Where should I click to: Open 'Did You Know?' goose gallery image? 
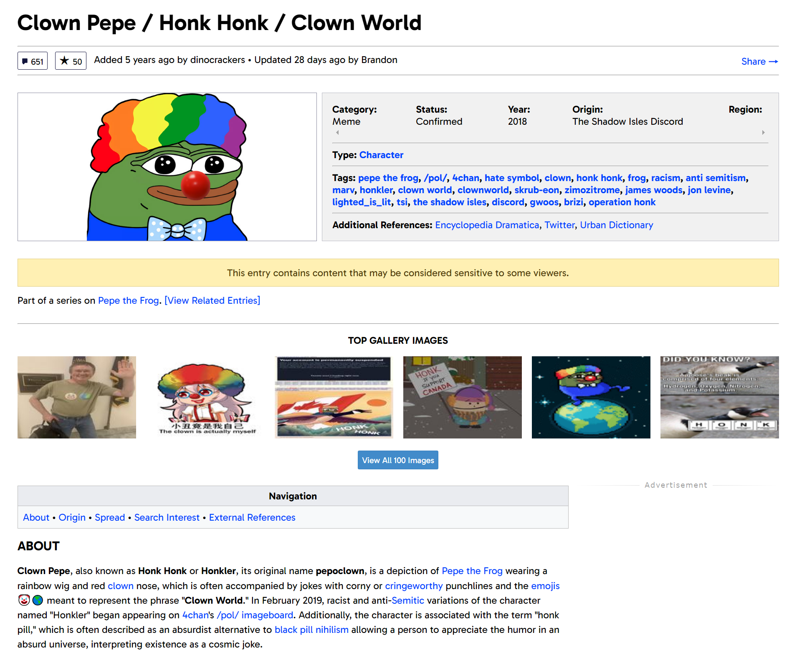pyautogui.click(x=720, y=397)
